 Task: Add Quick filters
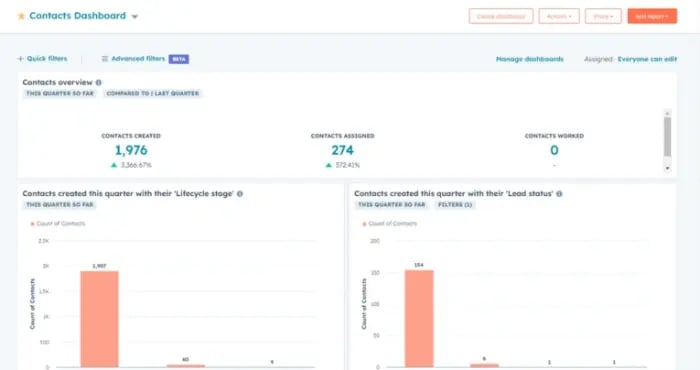click(x=42, y=58)
